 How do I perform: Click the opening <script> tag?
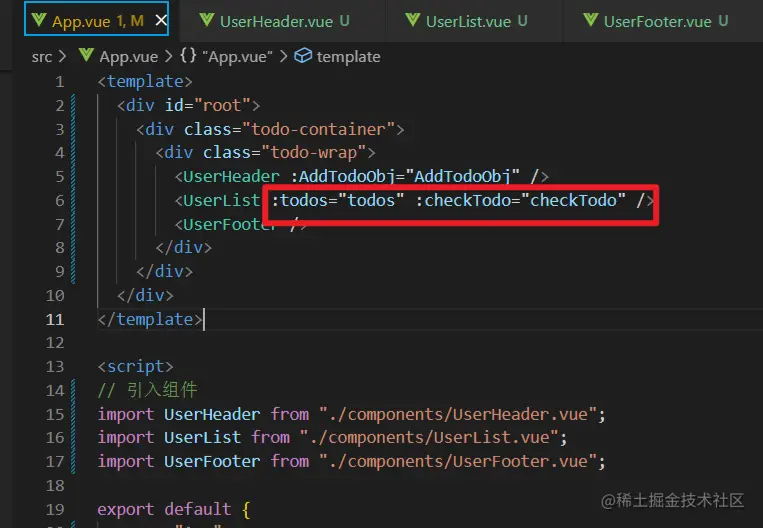(x=135, y=366)
